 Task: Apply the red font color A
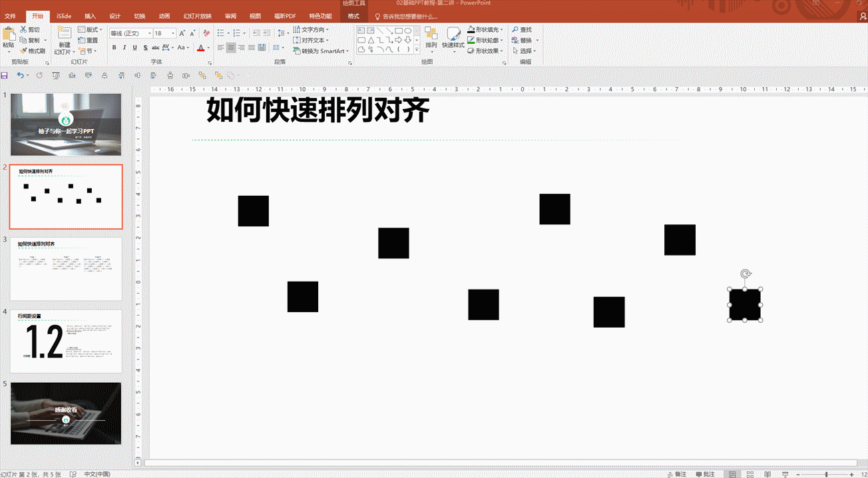pyautogui.click(x=200, y=48)
